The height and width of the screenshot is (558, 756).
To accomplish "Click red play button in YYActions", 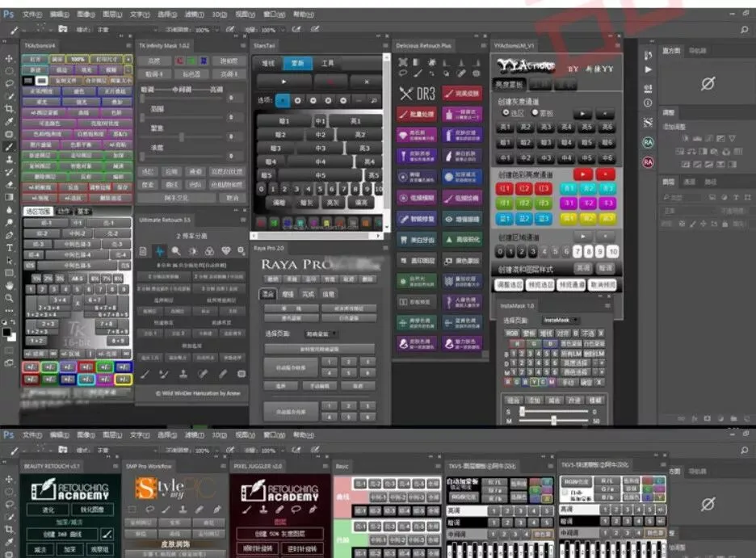I will [582, 174].
